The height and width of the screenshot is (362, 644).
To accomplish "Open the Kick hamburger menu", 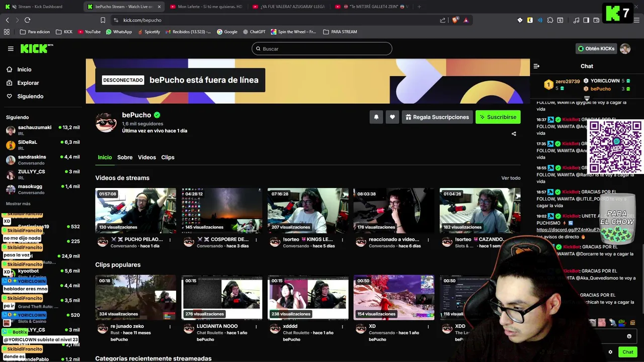I will click(x=11, y=49).
